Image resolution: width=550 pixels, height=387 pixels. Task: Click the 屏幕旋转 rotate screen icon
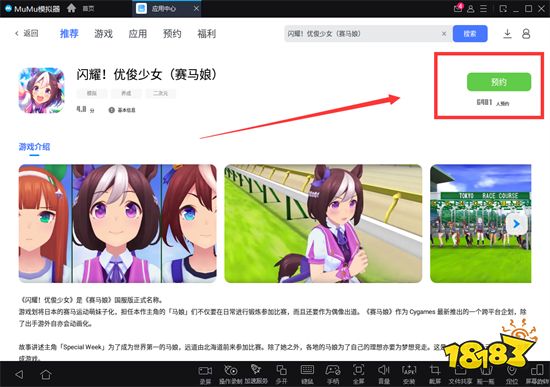pos(537,374)
